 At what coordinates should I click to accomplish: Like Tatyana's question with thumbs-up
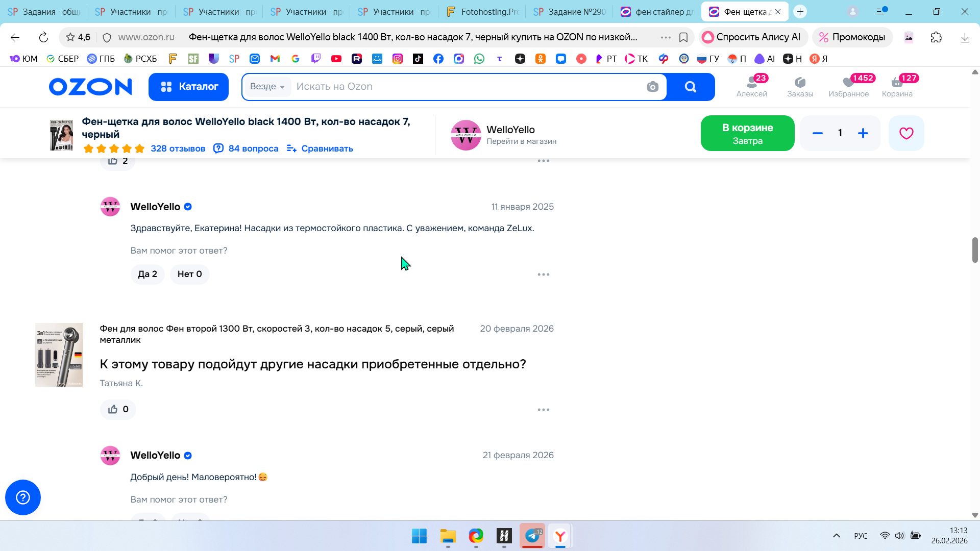118,409
